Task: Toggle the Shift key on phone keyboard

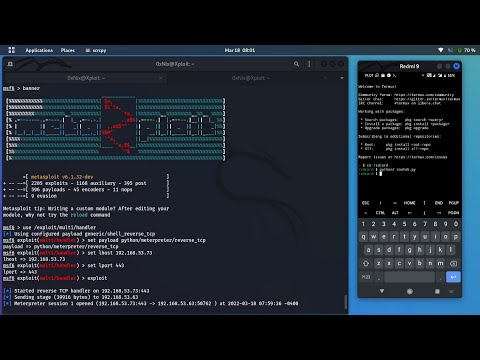Action: pos(366,264)
